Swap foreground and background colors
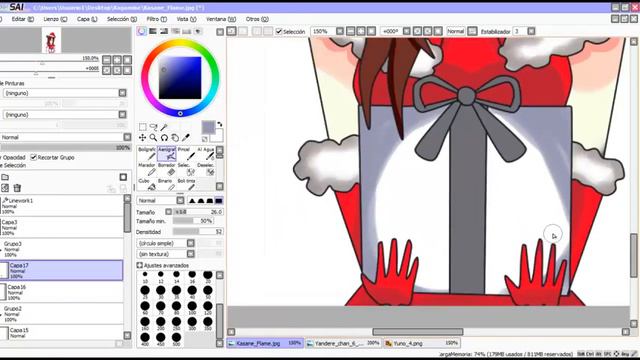Viewport: 640px width, 360px height. (x=220, y=124)
